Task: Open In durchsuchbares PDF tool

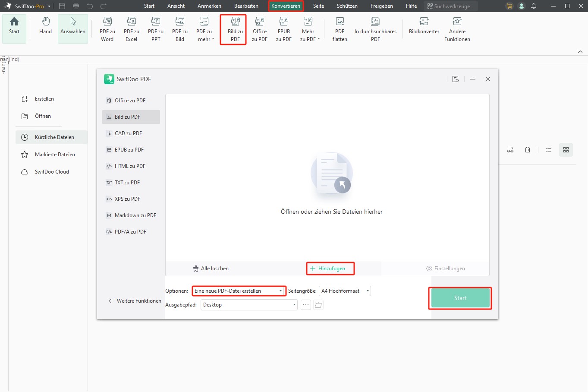Action: [x=375, y=29]
